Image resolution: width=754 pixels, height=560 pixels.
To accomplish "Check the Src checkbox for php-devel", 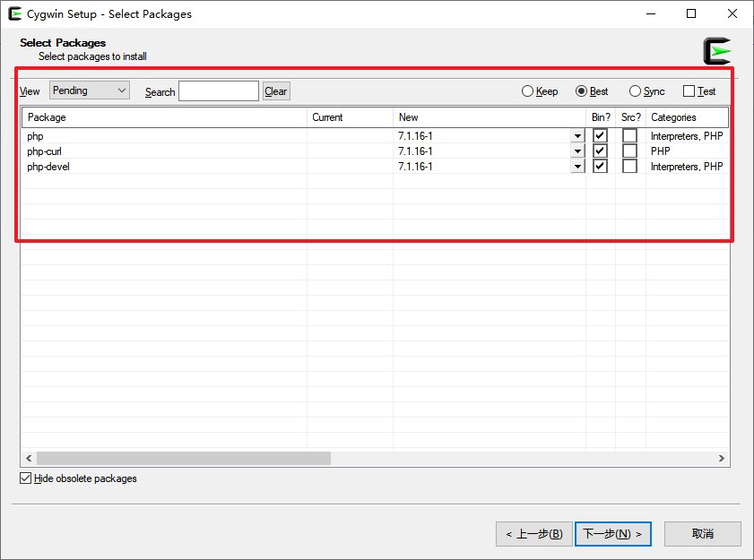I will click(630, 167).
